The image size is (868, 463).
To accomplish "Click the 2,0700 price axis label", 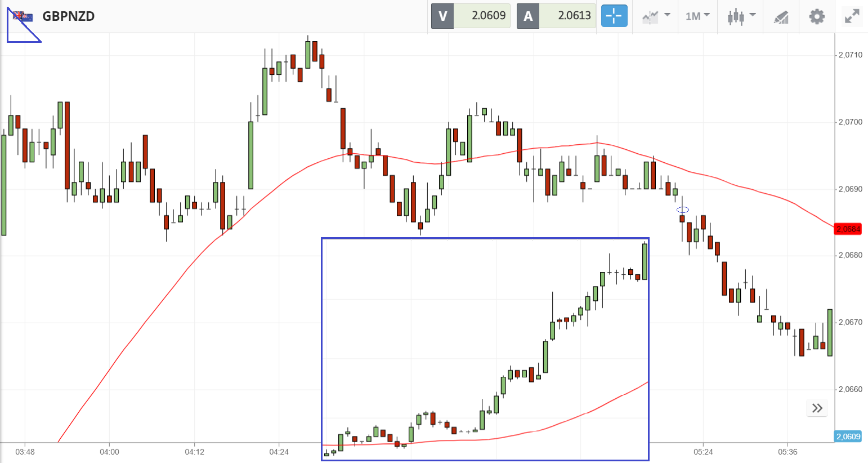I will (x=850, y=122).
